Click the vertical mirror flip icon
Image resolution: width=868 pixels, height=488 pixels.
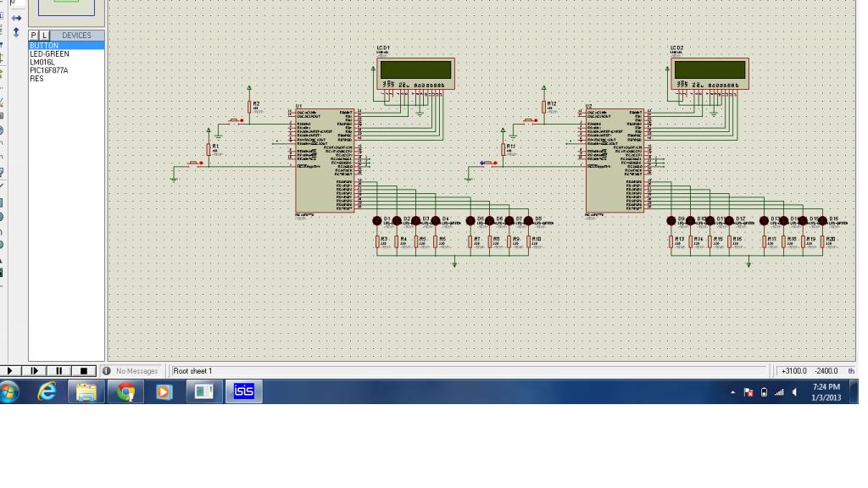[16, 33]
